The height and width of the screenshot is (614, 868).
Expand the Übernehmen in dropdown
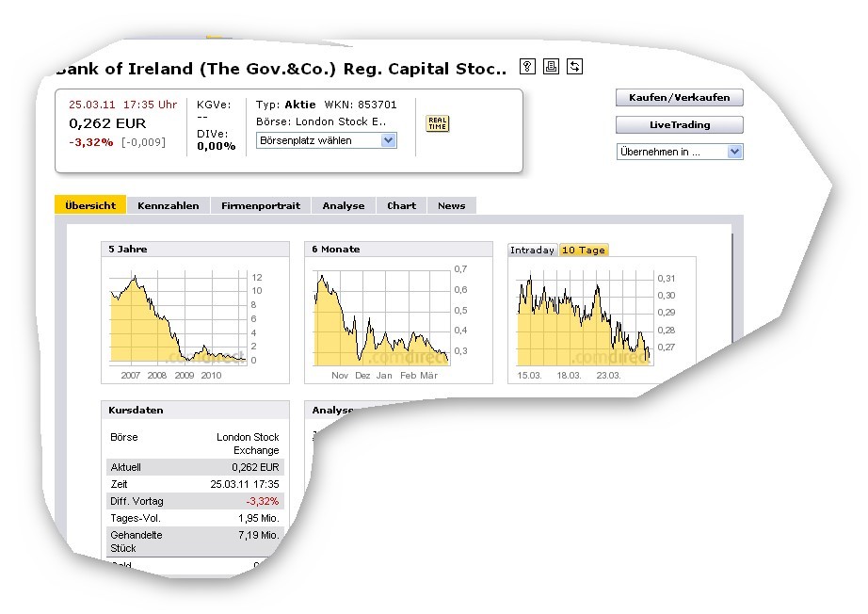(680, 152)
